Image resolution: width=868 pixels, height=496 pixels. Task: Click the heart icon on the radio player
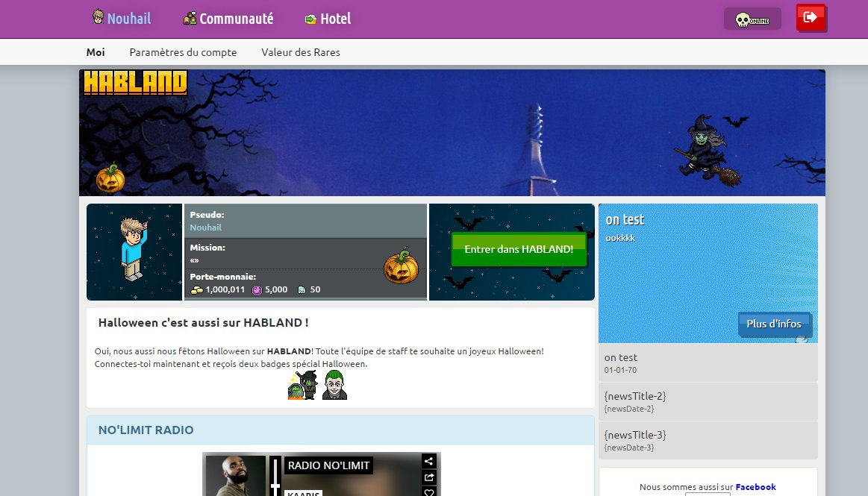[x=429, y=493]
